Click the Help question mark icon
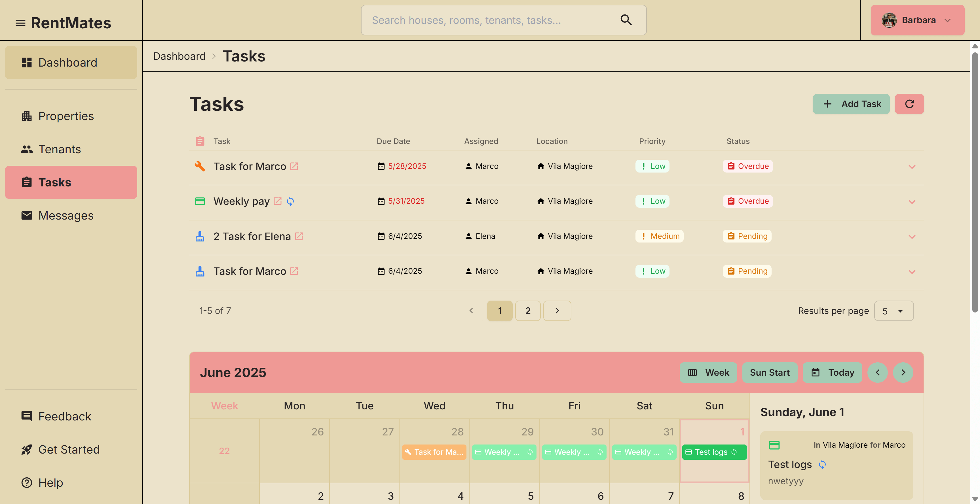 click(x=26, y=482)
